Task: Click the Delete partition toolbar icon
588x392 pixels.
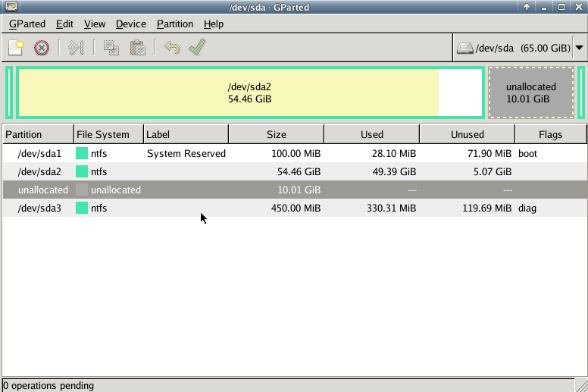Action: pos(42,48)
